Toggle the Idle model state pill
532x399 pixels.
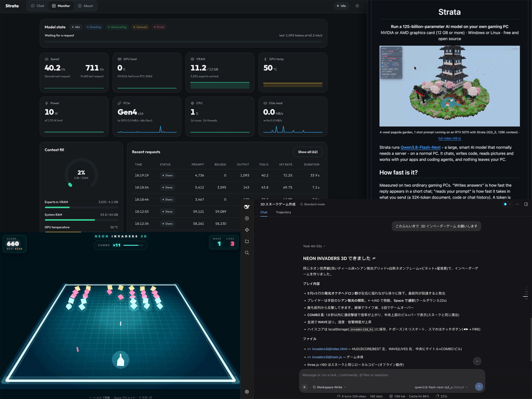coord(76,27)
